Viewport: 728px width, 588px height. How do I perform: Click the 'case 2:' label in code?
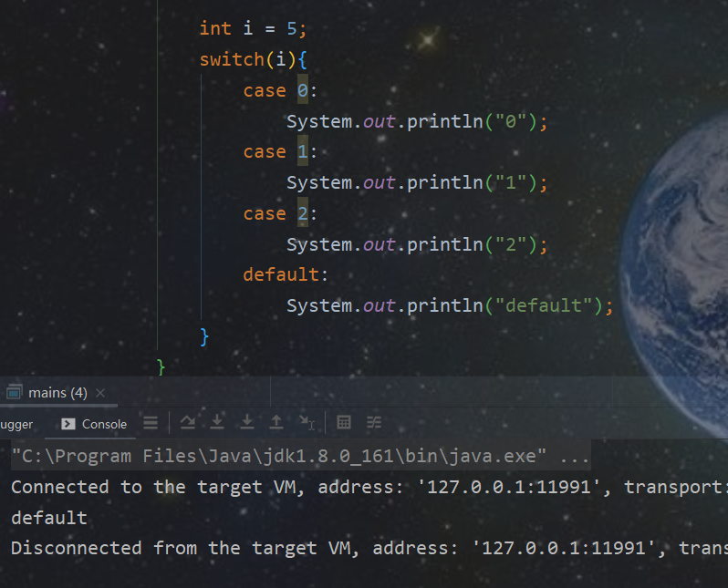pos(280,213)
